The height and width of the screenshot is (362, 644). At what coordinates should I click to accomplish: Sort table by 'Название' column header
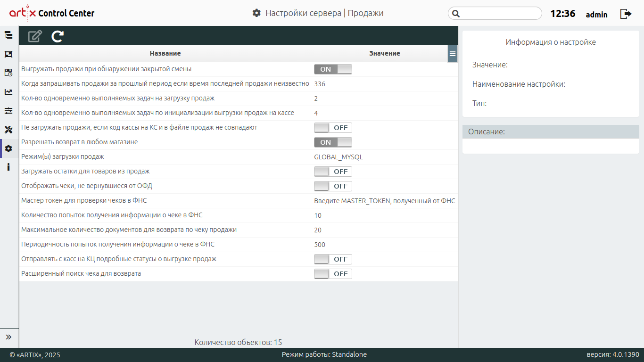[x=165, y=54]
